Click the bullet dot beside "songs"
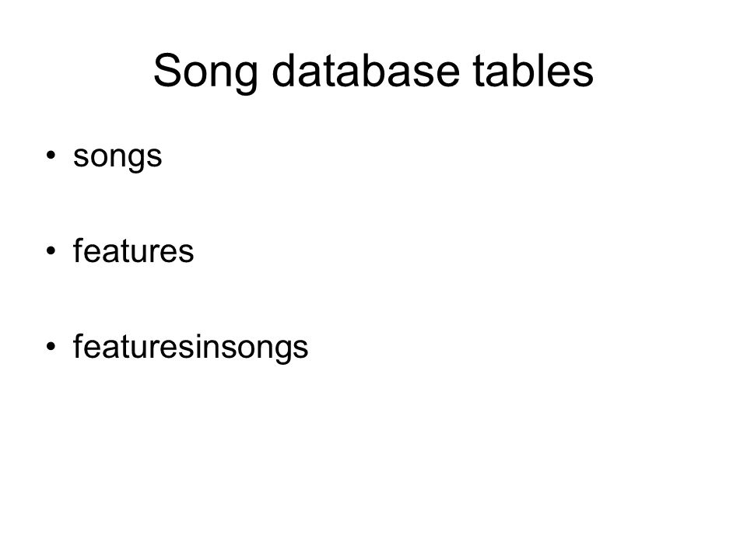This screenshot has height=560, width=747. pos(51,155)
